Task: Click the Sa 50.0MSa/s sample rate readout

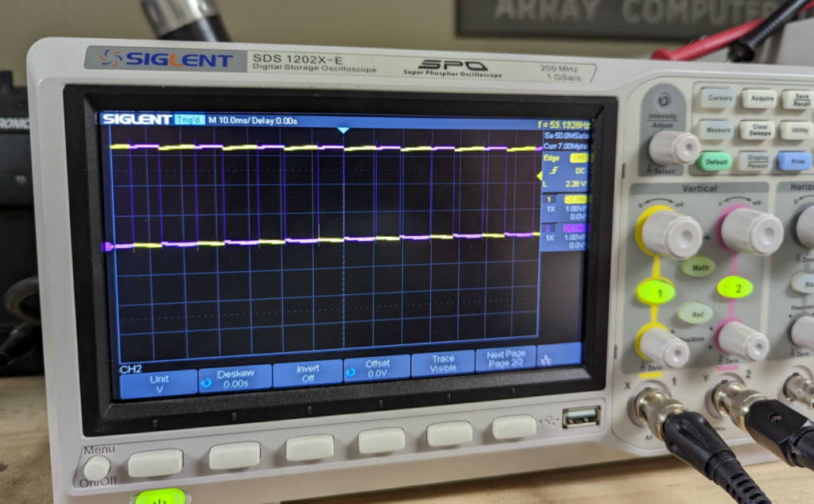Action: (566, 135)
